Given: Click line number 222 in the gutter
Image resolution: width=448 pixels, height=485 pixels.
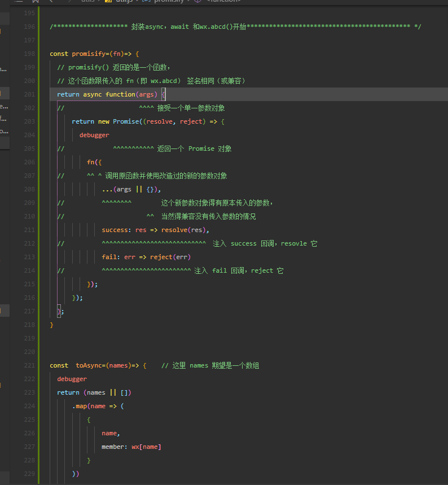Looking at the screenshot, I should point(29,379).
